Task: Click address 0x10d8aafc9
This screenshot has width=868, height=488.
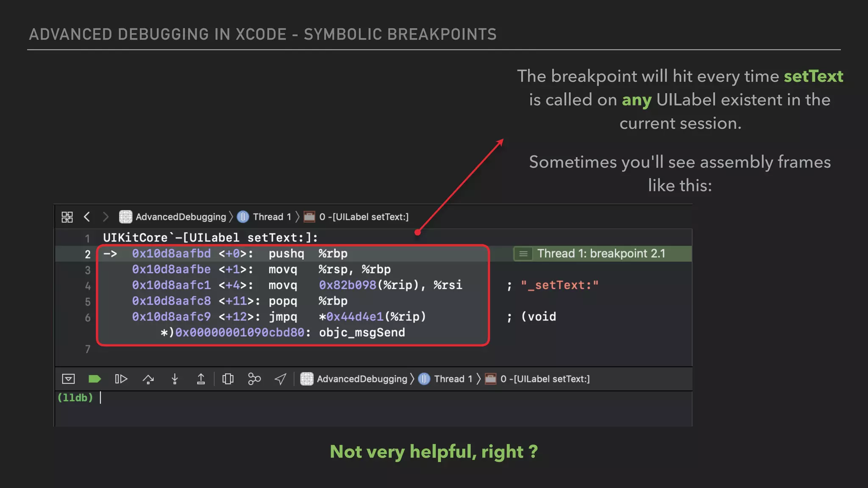Action: tap(171, 316)
